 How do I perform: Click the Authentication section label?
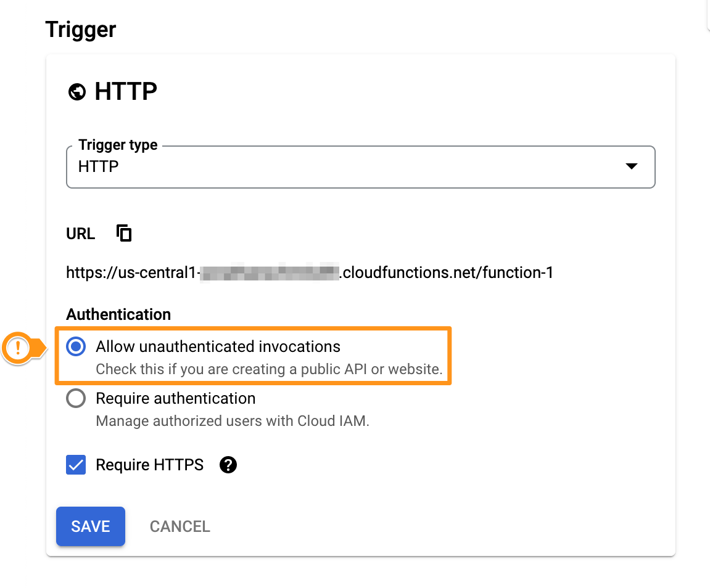[118, 314]
